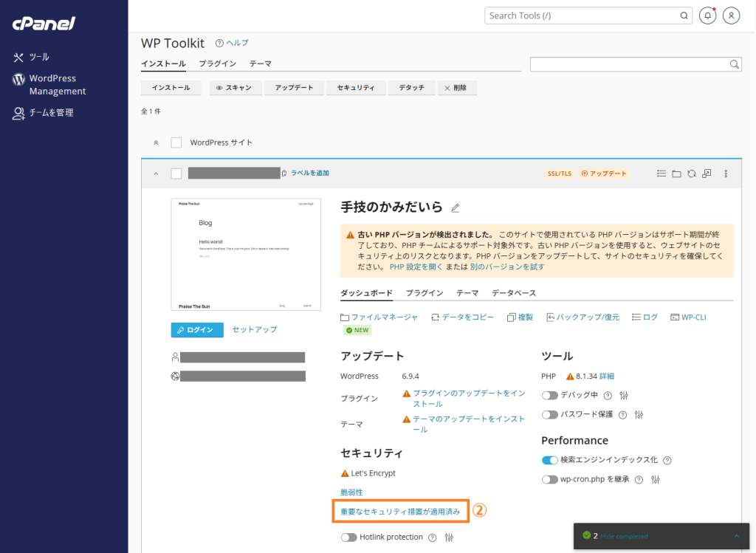Disable search engine indexing toggle
The height and width of the screenshot is (553, 756).
point(549,460)
